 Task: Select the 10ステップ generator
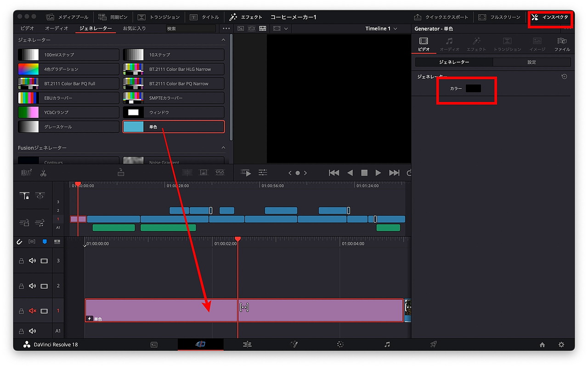pos(174,55)
